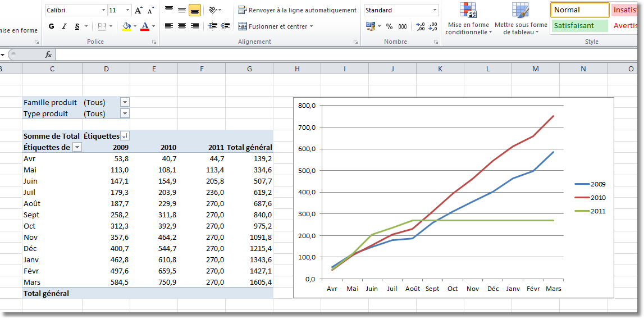Image resolution: width=644 pixels, height=319 pixels.
Task: Open the Standard number format dropdown
Action: 435,10
